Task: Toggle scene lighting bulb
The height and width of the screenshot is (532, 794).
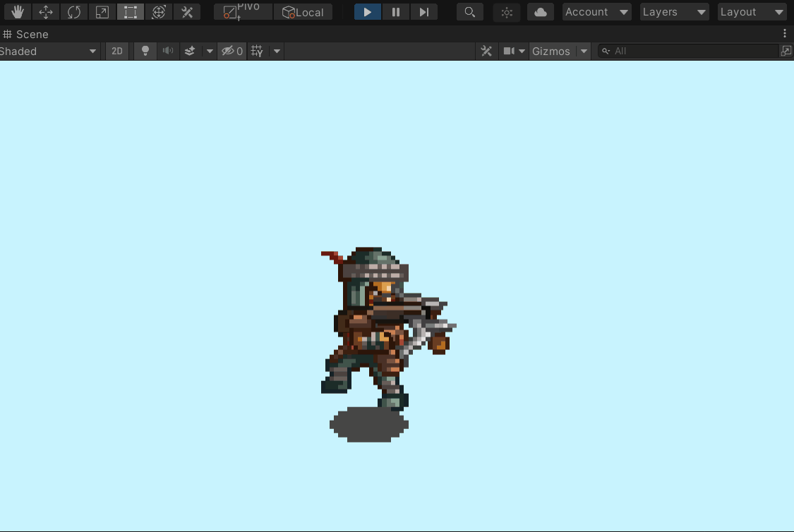Action: point(145,51)
